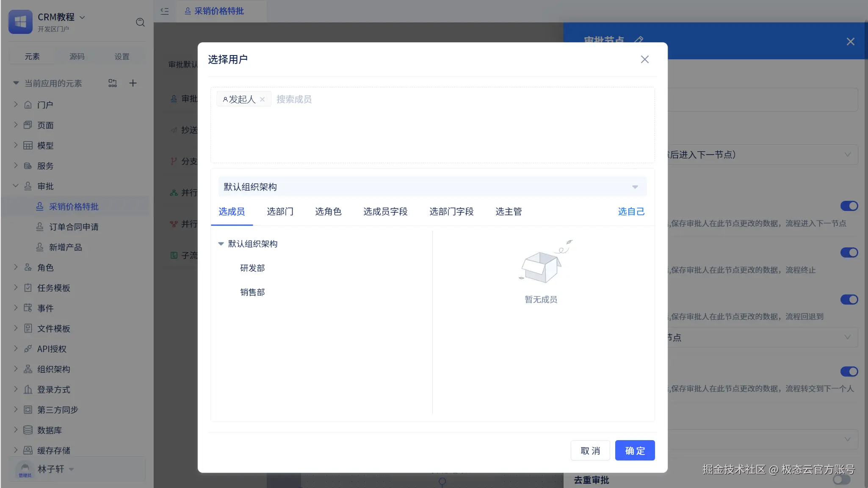
Task: Switch to the 元素 sidebar tab
Action: tap(32, 56)
